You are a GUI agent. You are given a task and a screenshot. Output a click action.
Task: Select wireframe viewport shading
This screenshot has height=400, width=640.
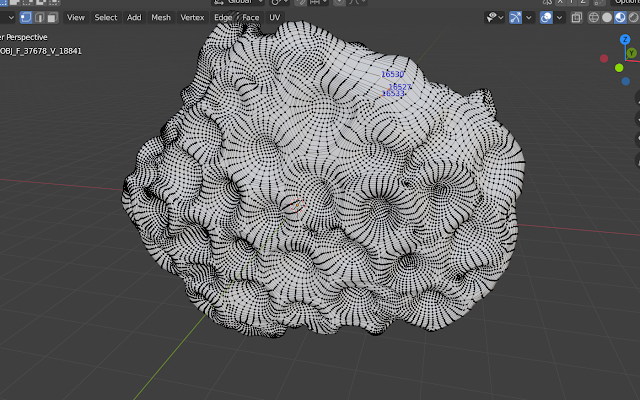click(593, 18)
